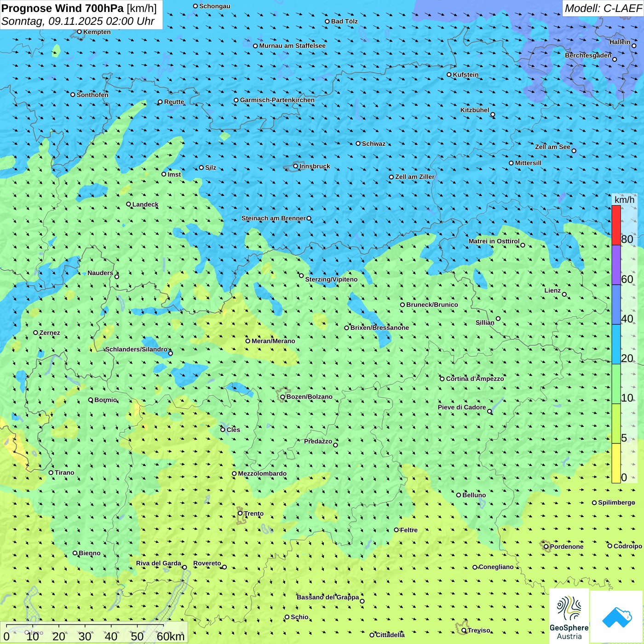Image resolution: width=644 pixels, height=644 pixels.
Task: Choose the yellow 0–5 km/h legend color
Action: point(616,463)
